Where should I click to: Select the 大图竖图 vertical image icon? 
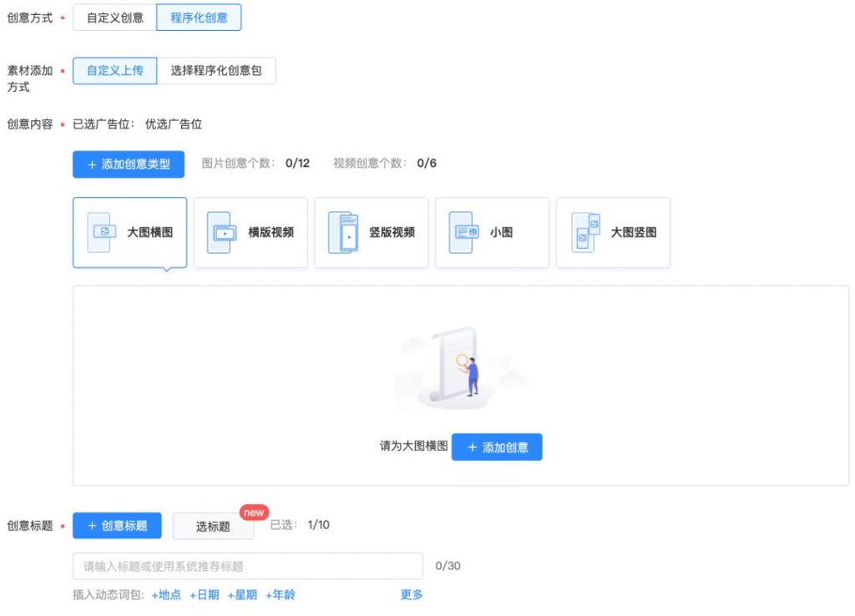[584, 231]
